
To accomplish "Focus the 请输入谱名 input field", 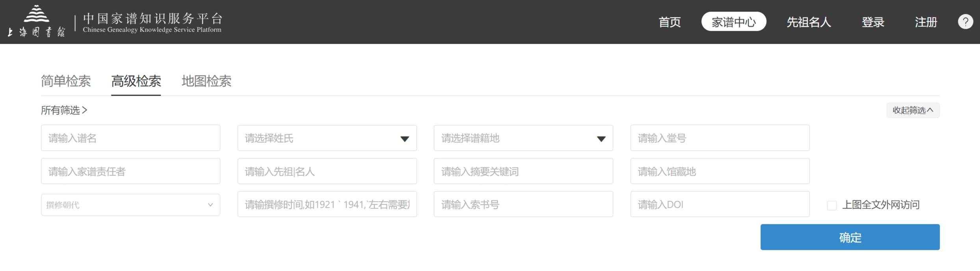I will [130, 138].
